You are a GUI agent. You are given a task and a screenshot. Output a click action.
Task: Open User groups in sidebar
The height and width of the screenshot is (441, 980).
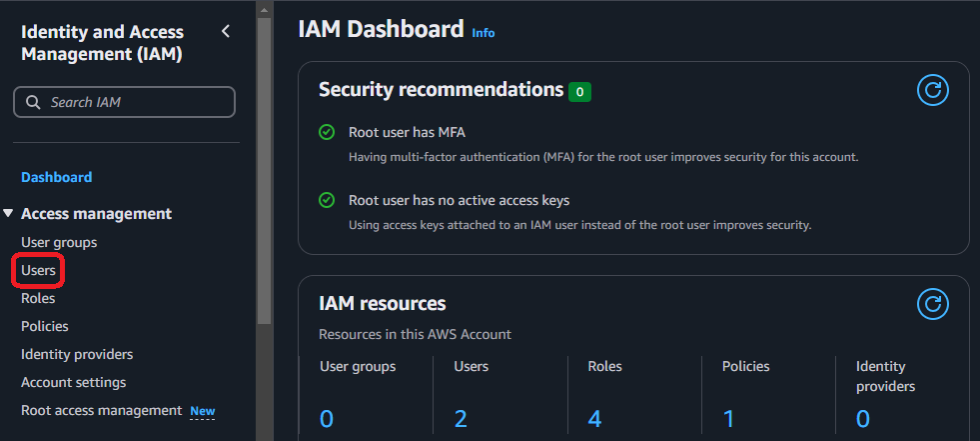[59, 242]
